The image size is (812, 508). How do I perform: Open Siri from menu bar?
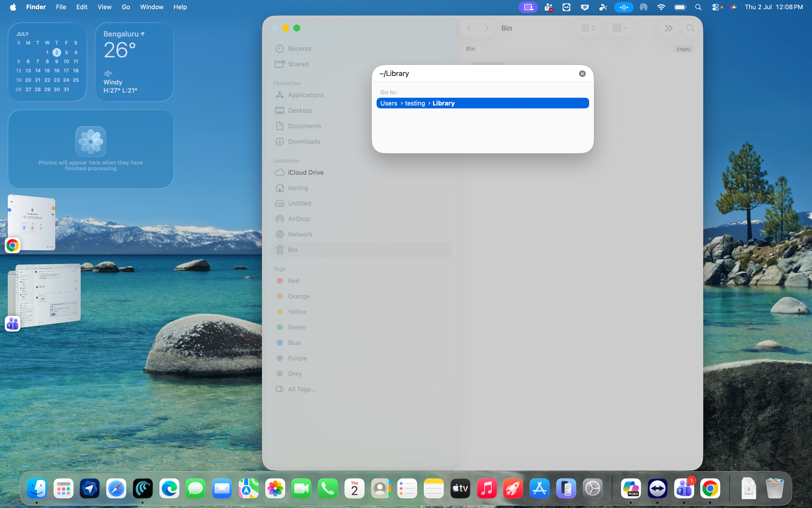733,7
